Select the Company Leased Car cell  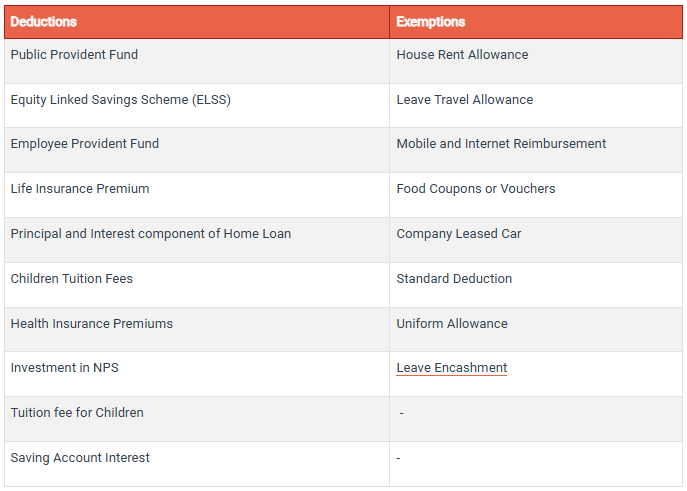point(458,234)
